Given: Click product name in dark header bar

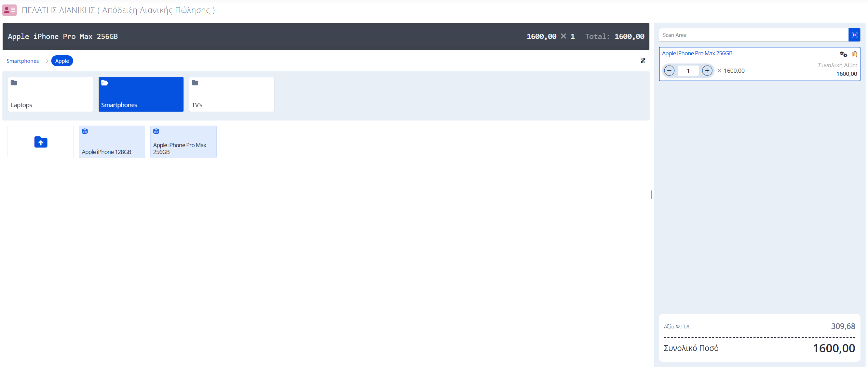Looking at the screenshot, I should pyautogui.click(x=63, y=37).
